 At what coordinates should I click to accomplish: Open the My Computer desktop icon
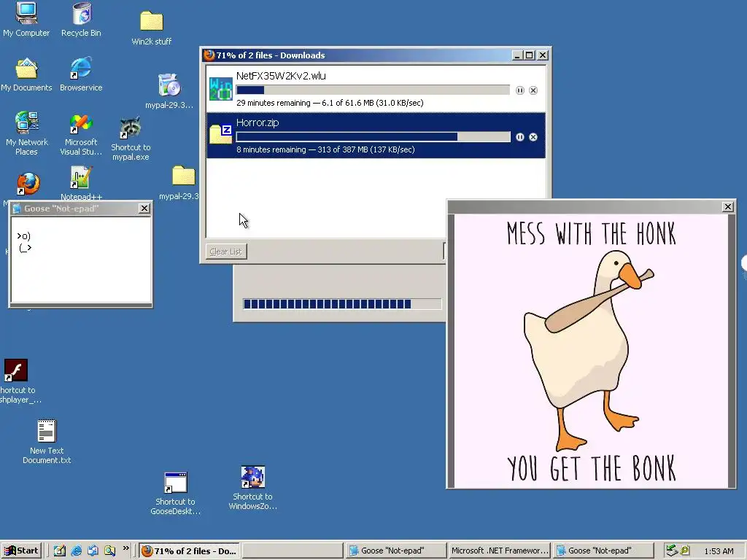[26, 19]
